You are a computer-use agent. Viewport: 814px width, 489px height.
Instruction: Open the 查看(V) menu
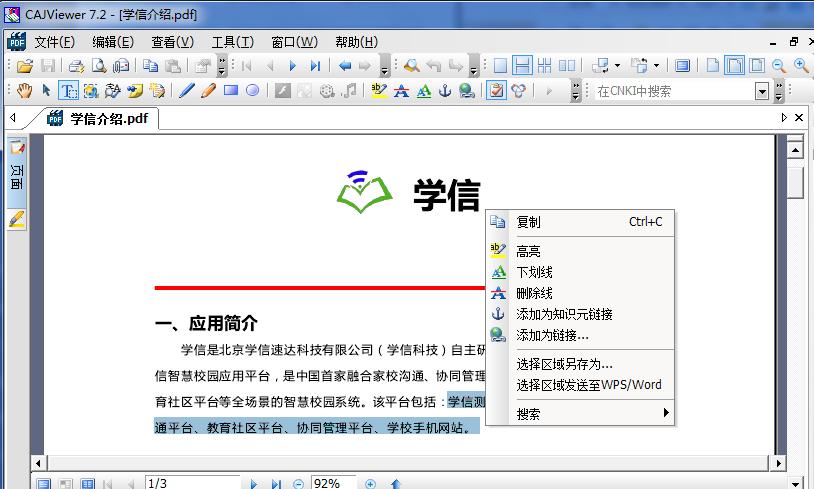[x=172, y=42]
